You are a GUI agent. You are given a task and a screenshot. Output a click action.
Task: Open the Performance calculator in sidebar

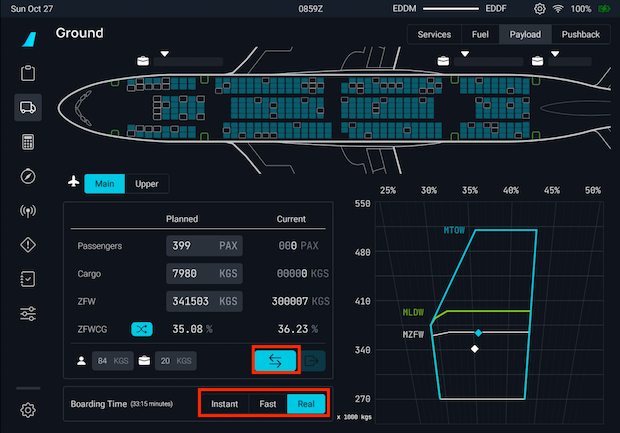(x=28, y=141)
